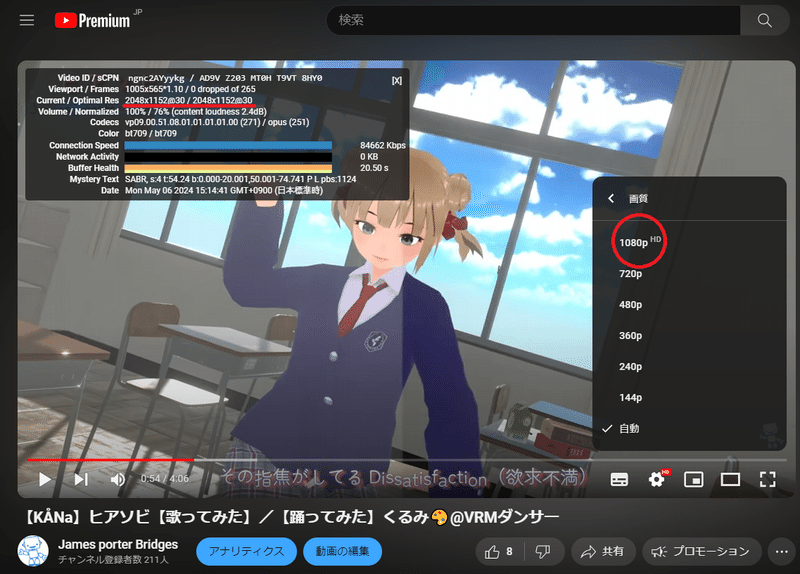Screen dimensions: 800x574
Task: Focus the 検索 search field
Action: (x=534, y=20)
